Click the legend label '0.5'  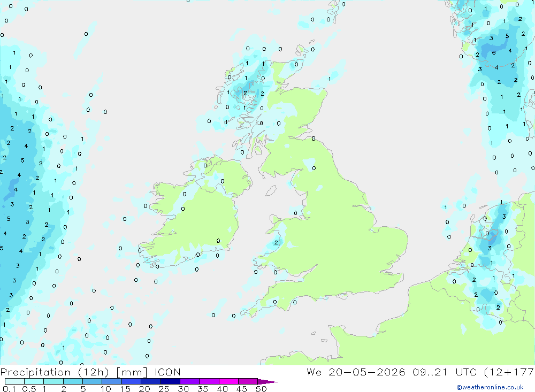click(29, 389)
